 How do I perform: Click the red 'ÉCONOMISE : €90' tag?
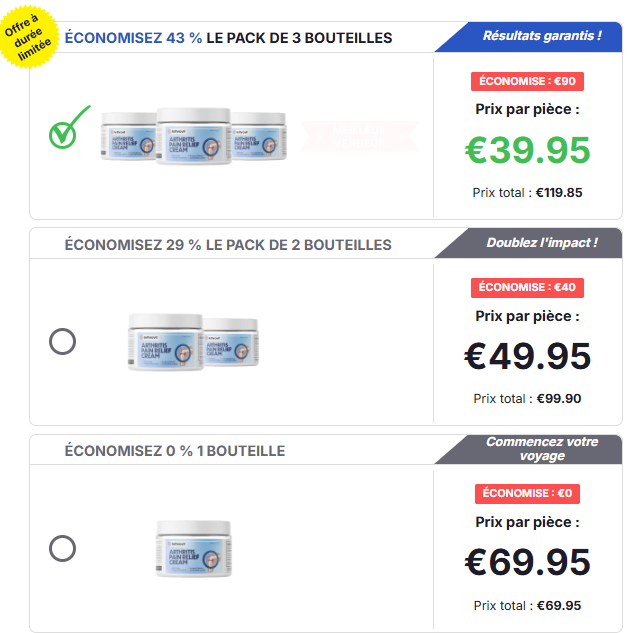pyautogui.click(x=527, y=82)
